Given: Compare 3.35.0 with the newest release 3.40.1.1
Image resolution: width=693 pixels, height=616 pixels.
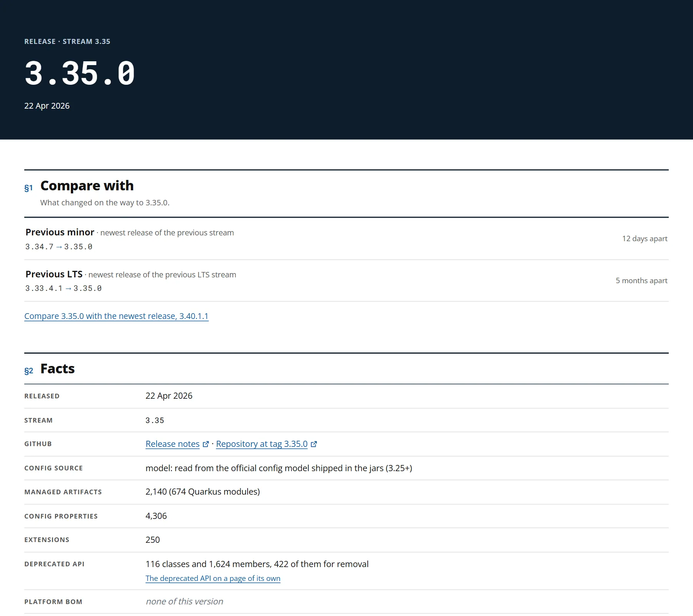Looking at the screenshot, I should [116, 316].
